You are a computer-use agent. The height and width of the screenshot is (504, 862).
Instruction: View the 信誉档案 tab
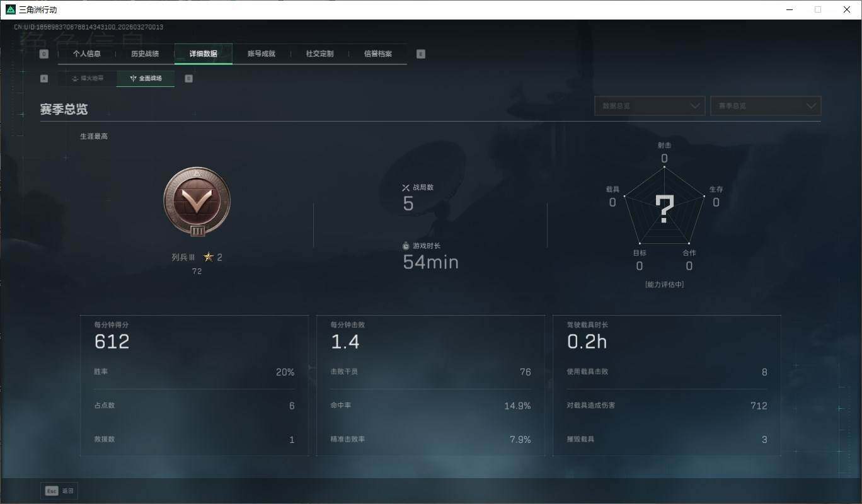click(378, 54)
